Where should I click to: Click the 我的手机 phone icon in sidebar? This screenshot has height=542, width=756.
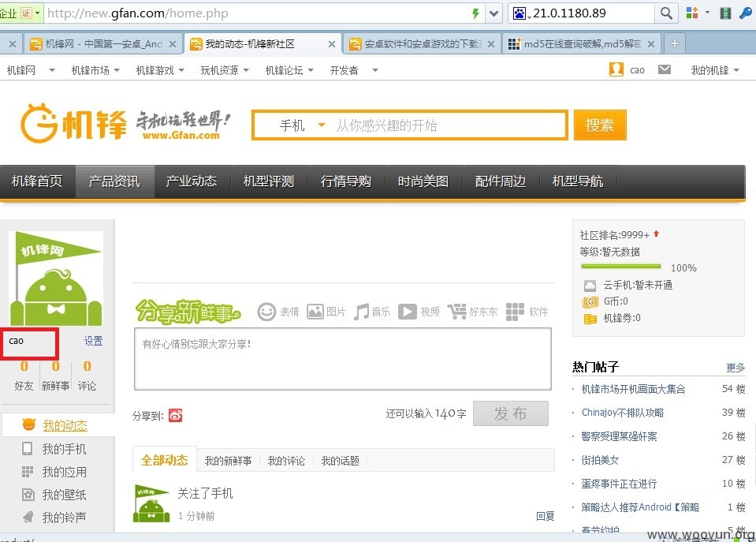click(x=28, y=448)
